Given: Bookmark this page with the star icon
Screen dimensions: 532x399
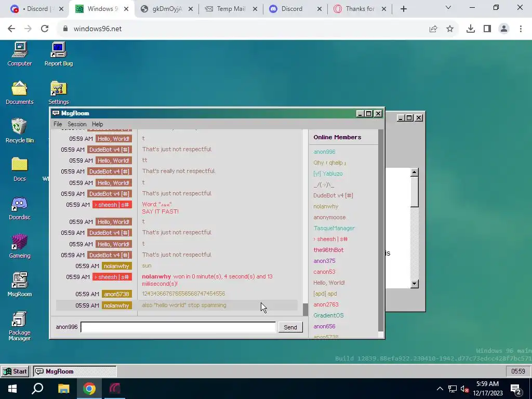Looking at the screenshot, I should (x=450, y=29).
